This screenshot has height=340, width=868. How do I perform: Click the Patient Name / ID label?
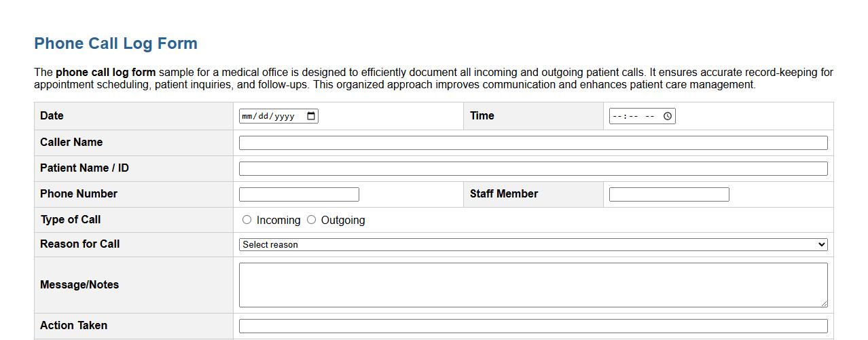pyautogui.click(x=84, y=168)
